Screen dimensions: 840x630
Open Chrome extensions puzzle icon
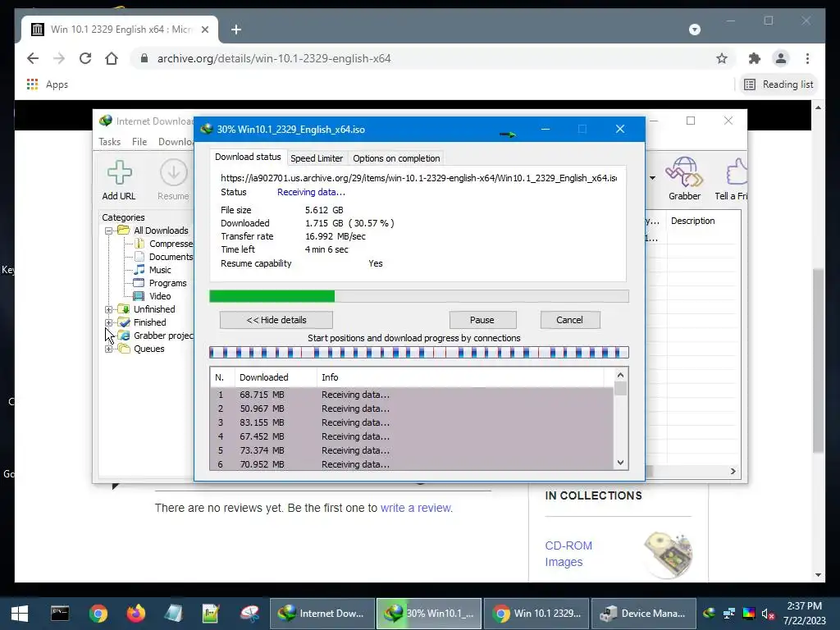755,58
